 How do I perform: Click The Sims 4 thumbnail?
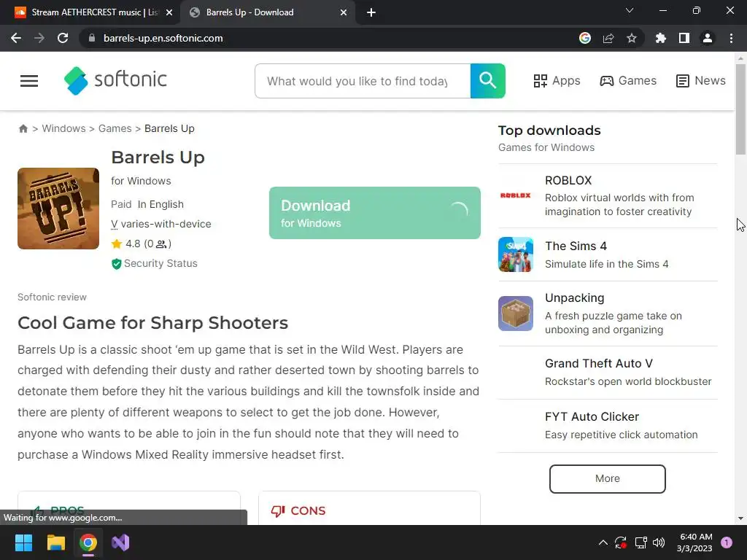click(x=516, y=254)
